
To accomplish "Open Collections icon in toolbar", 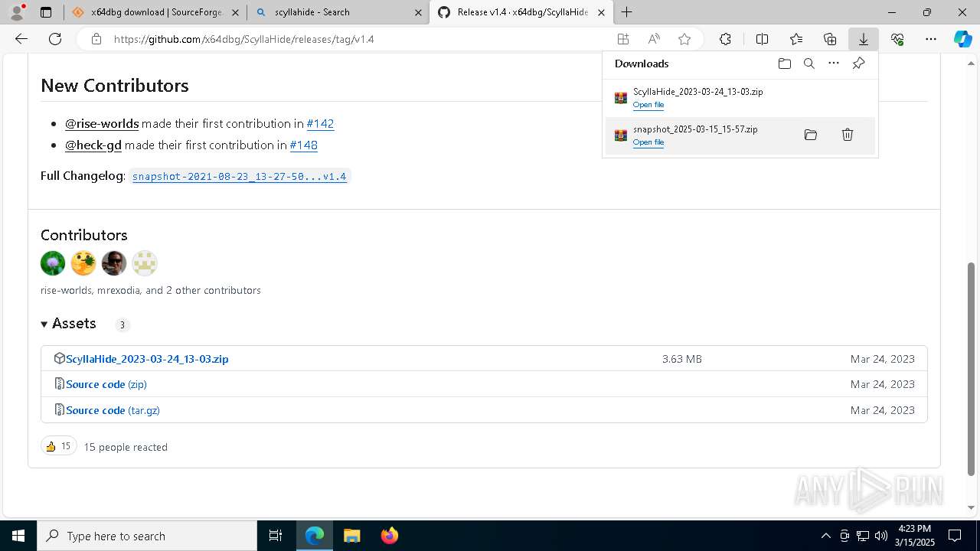I will pos(830,39).
